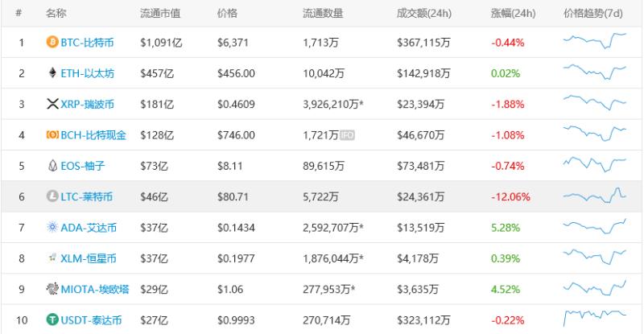
Task: Select the LTC -12.06% change value
Action: 510,197
